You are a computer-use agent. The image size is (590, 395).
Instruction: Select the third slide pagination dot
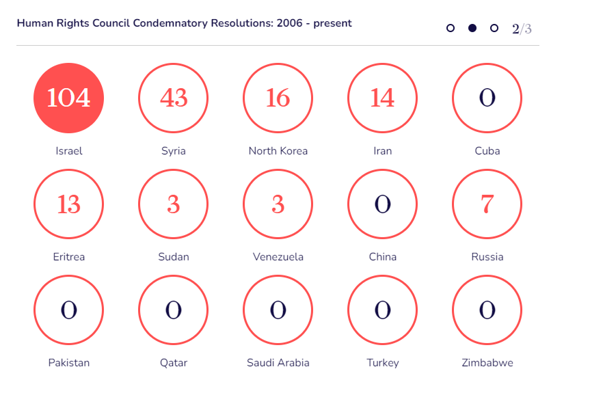tap(494, 28)
